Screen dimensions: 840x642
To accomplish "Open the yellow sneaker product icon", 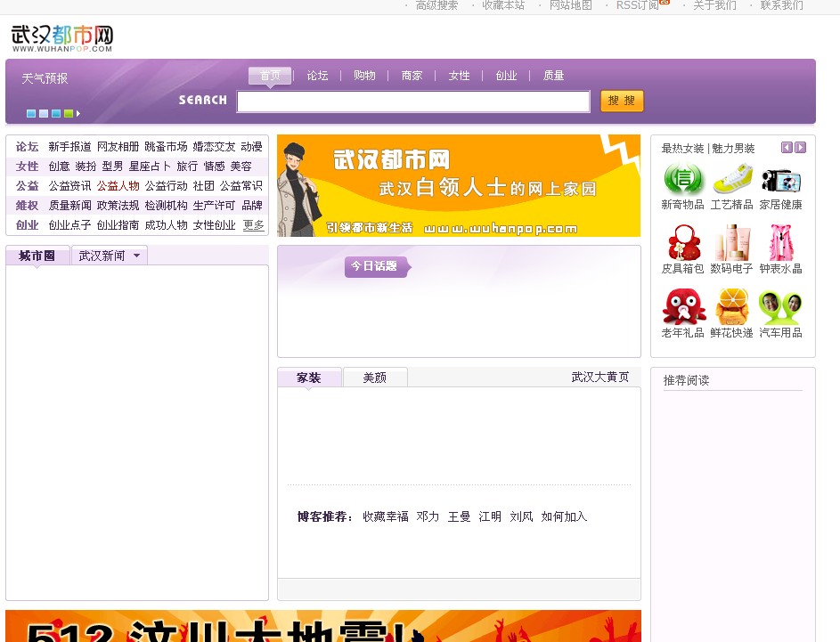I will 732,179.
